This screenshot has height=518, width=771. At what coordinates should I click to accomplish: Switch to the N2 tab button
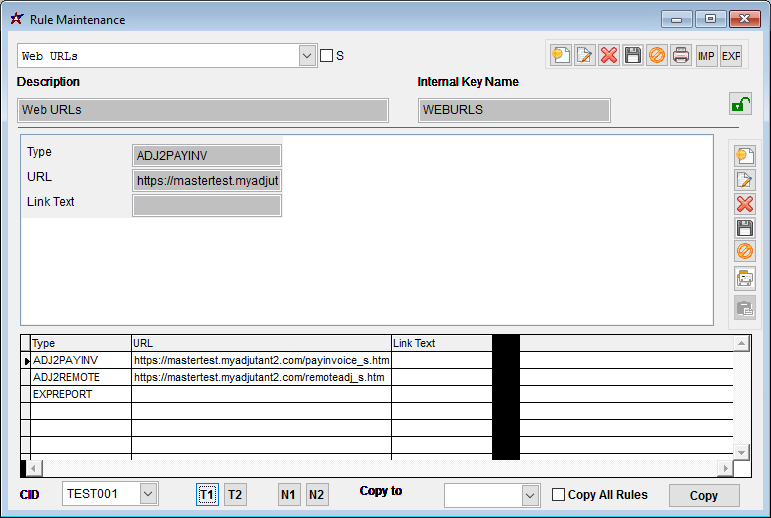(x=316, y=495)
